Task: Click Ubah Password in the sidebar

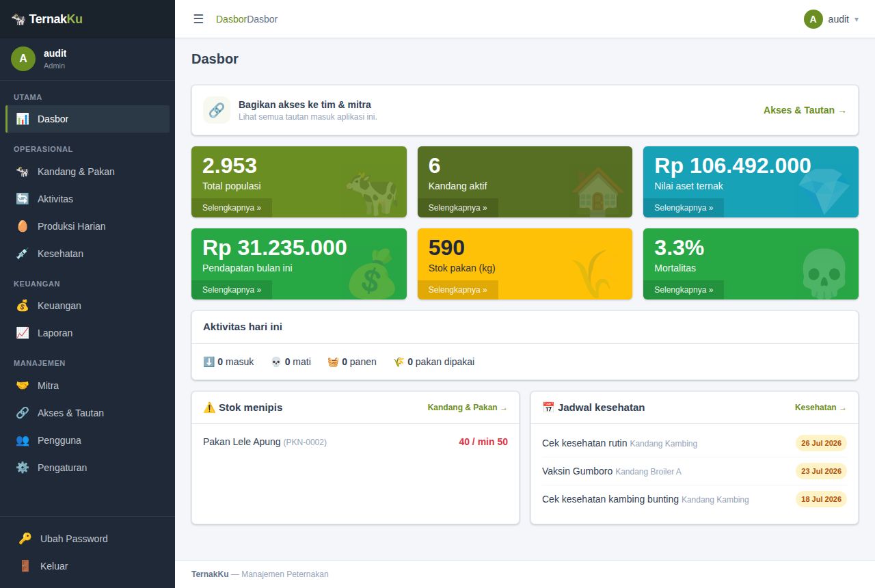Action: [x=87, y=539]
